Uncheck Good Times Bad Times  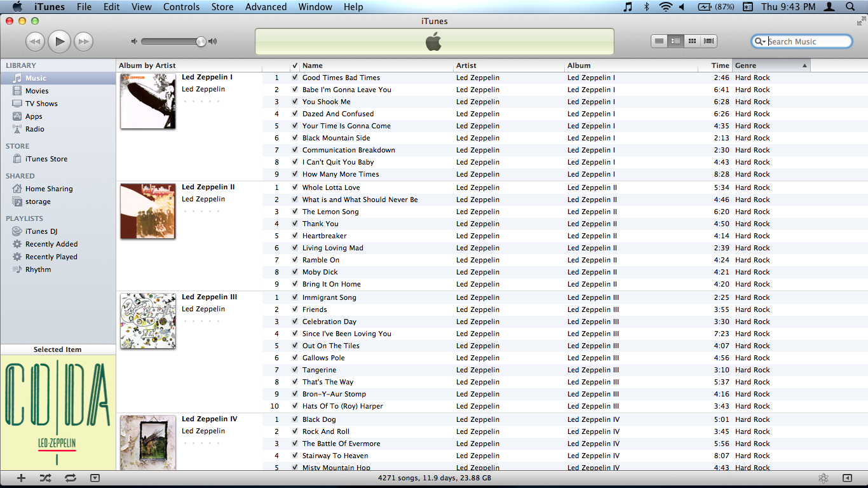pyautogui.click(x=295, y=78)
